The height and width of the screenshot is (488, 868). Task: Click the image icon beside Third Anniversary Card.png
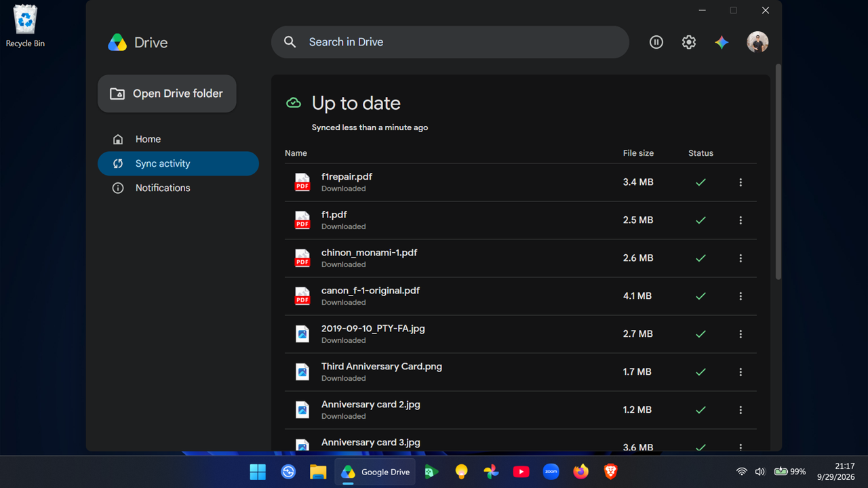click(302, 372)
